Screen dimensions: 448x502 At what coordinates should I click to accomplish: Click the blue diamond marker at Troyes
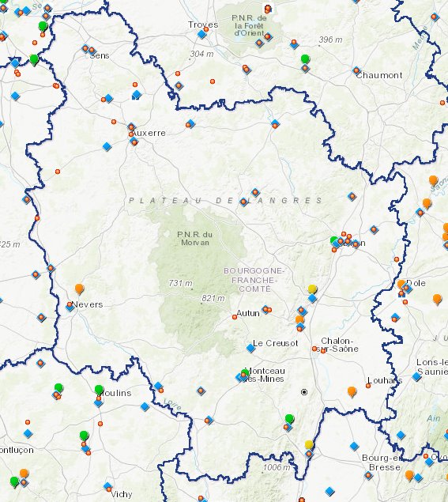[x=201, y=34]
